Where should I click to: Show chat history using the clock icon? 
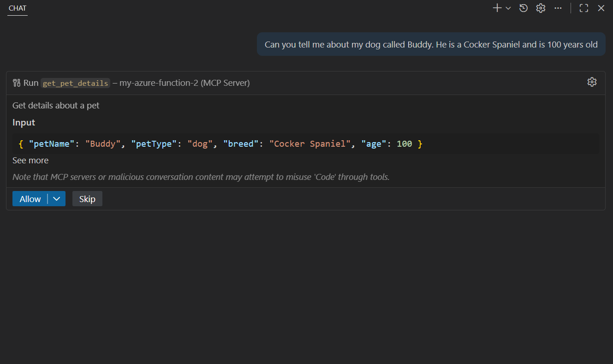tap(524, 8)
